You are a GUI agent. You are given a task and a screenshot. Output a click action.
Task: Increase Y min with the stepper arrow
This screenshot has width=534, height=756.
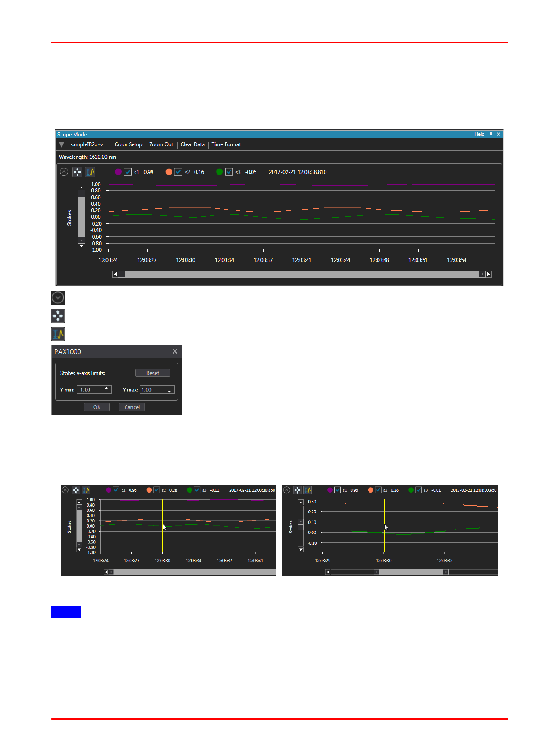[x=106, y=388]
